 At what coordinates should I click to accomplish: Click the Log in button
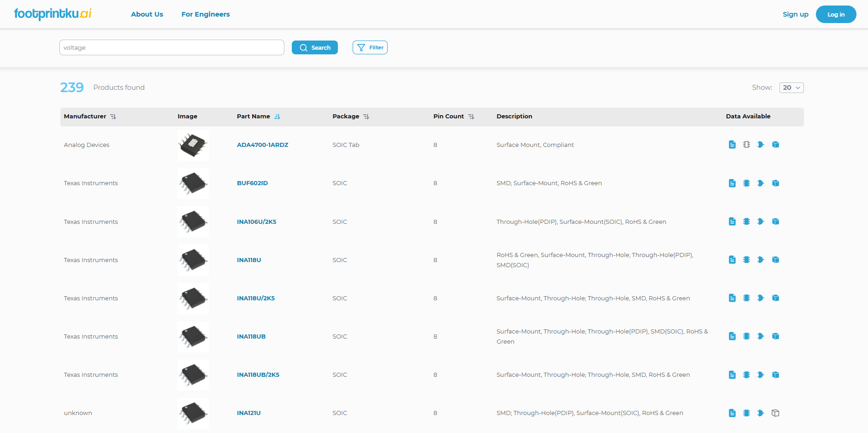pyautogui.click(x=836, y=14)
